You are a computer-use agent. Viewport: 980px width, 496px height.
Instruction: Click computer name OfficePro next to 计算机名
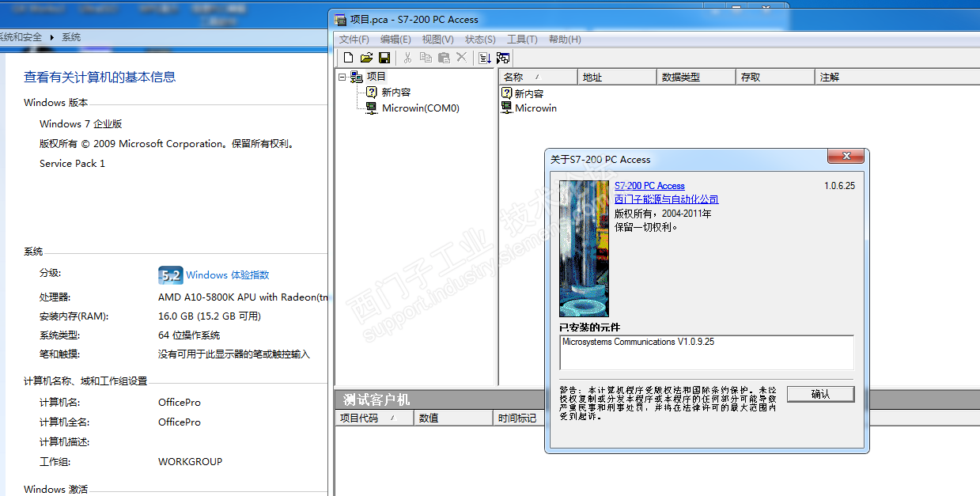[x=180, y=403]
